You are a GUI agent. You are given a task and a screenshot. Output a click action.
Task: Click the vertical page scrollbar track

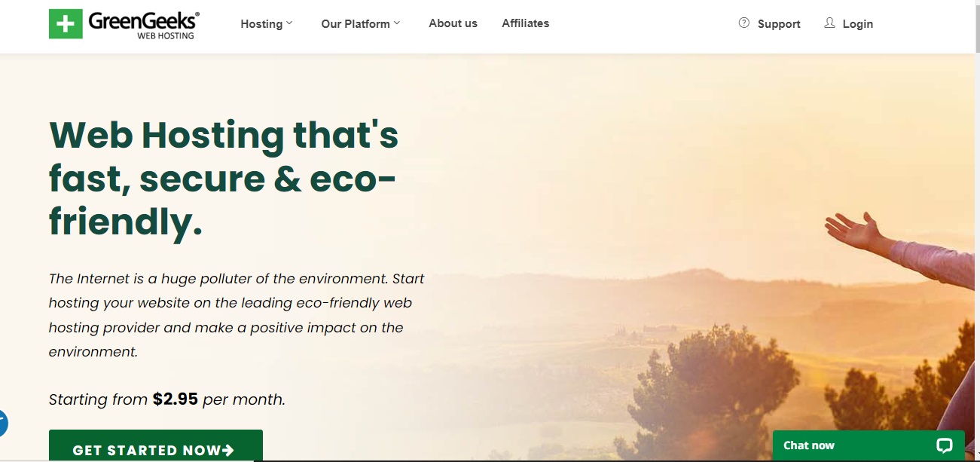coord(975,226)
